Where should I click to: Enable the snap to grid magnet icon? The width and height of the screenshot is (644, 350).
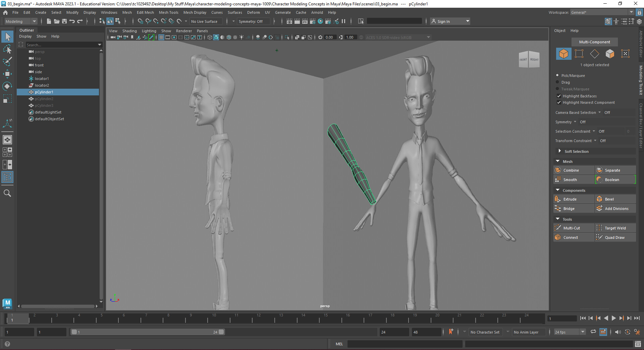[141, 21]
